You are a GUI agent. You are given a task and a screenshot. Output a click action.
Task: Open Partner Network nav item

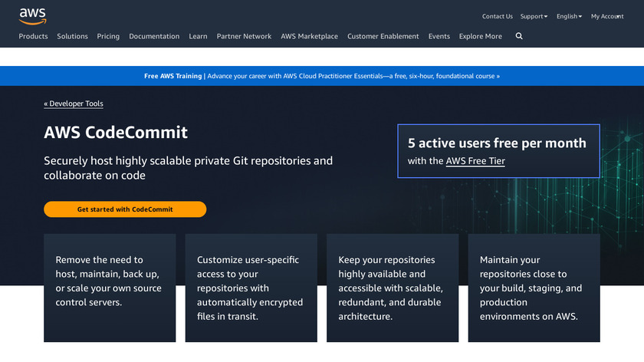(244, 36)
